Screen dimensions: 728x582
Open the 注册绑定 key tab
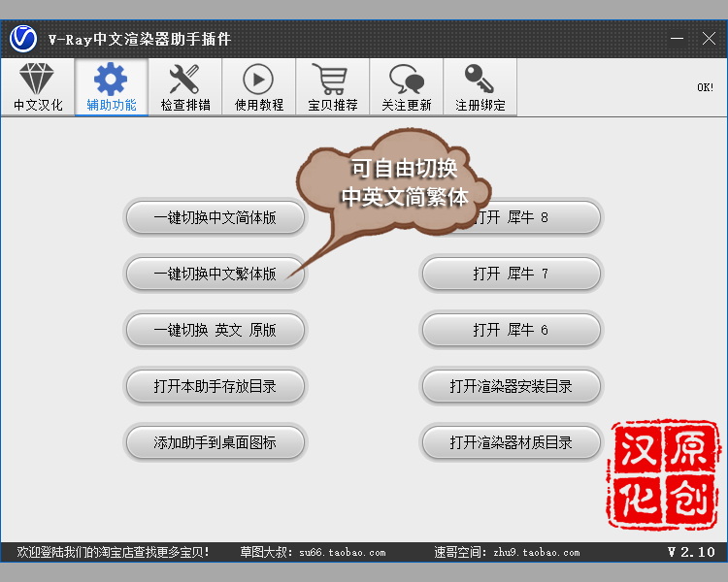click(480, 86)
